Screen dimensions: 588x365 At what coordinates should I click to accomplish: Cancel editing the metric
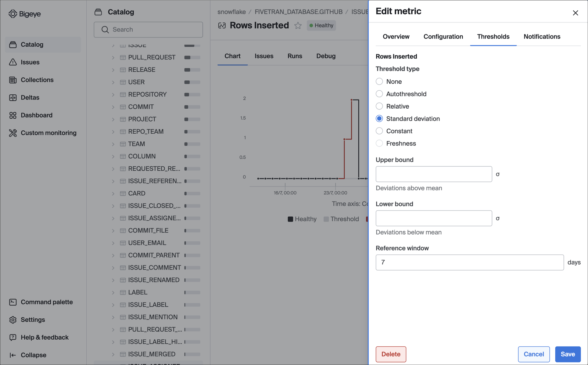point(534,354)
